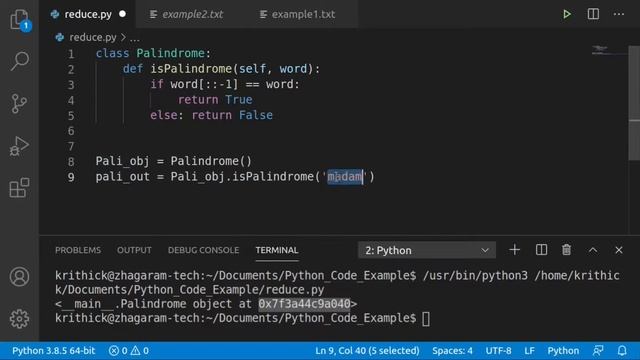Screen dimensions: 640x360
Task: Open the Source Control view
Action: pyautogui.click(x=19, y=104)
